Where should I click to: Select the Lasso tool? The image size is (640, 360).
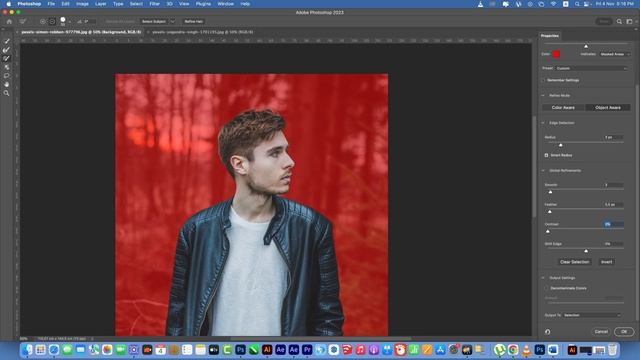click(7, 76)
